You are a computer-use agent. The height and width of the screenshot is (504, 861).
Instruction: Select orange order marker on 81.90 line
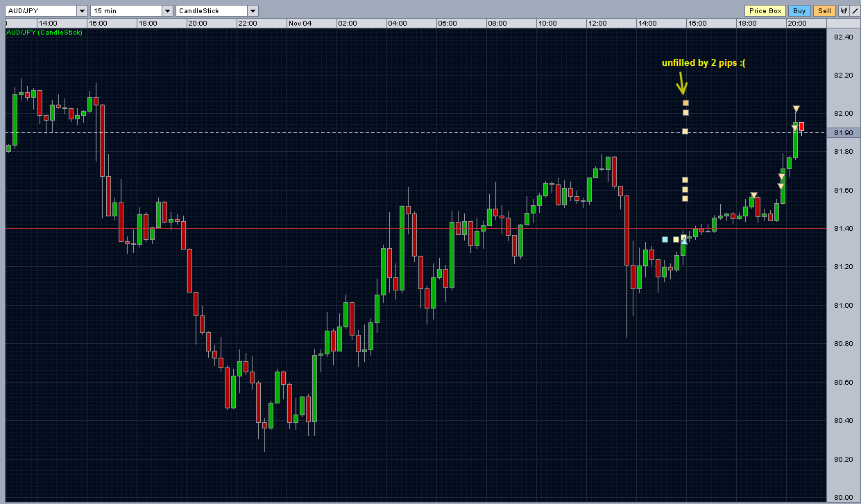click(x=685, y=131)
